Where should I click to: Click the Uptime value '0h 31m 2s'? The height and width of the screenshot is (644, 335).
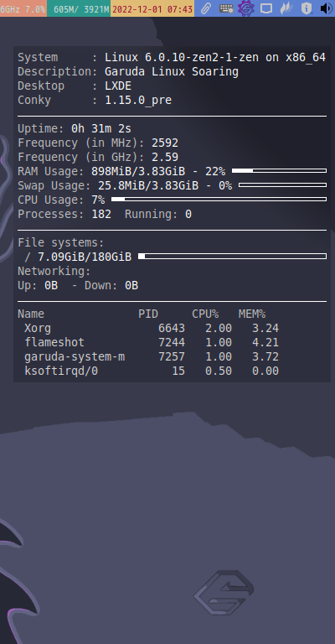[101, 128]
